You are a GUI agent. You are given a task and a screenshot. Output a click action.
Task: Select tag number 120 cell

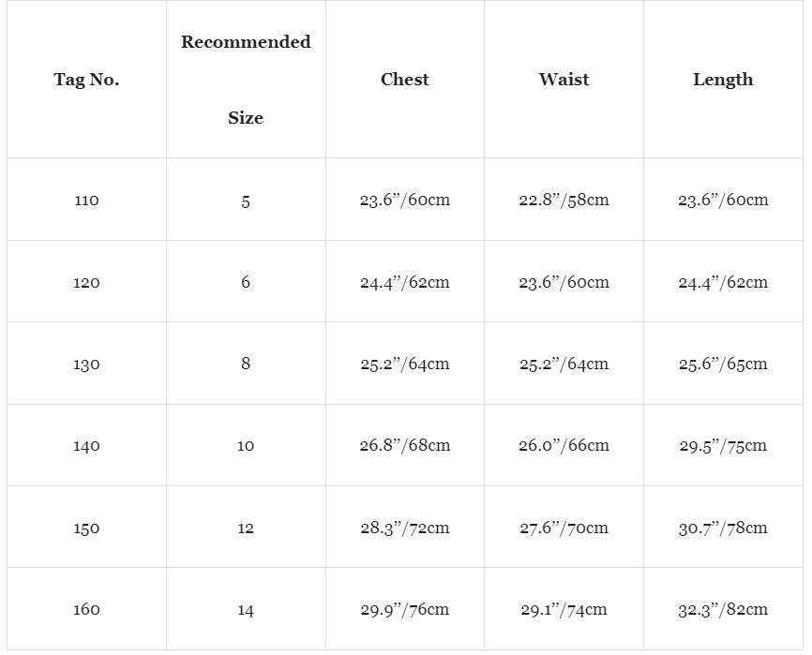tap(86, 282)
